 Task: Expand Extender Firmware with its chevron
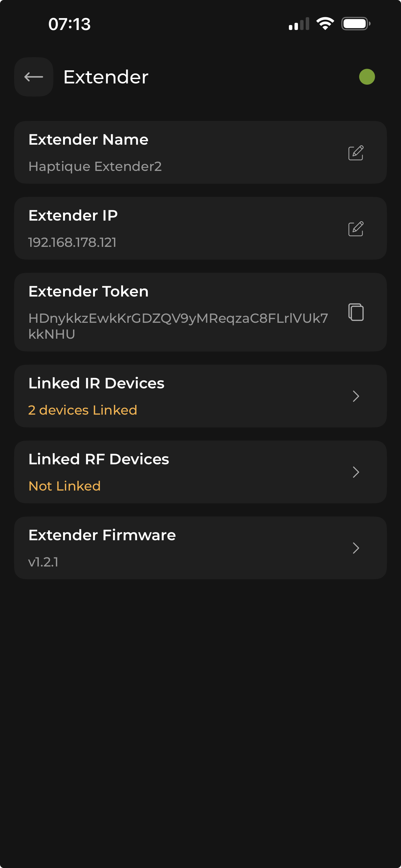[355, 548]
